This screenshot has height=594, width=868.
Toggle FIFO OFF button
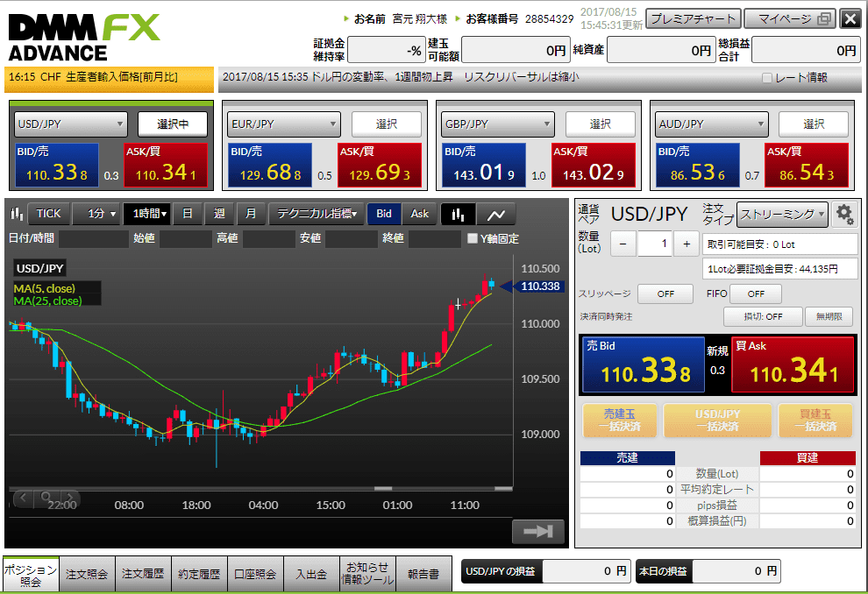(x=756, y=293)
